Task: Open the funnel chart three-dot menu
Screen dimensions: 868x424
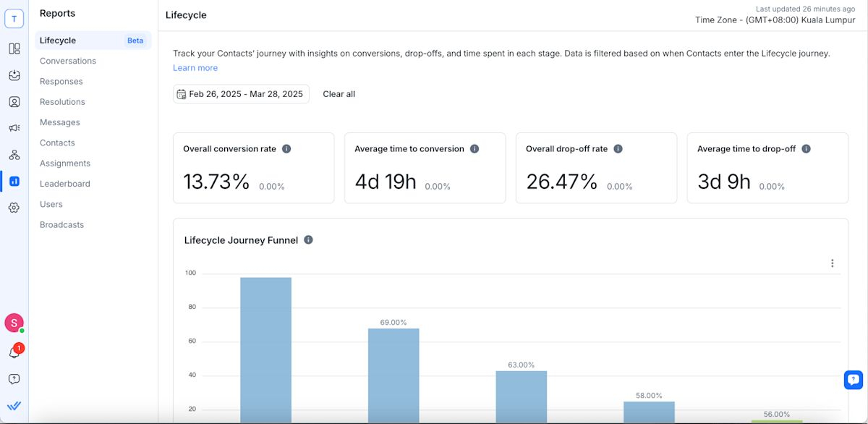Action: click(x=832, y=263)
